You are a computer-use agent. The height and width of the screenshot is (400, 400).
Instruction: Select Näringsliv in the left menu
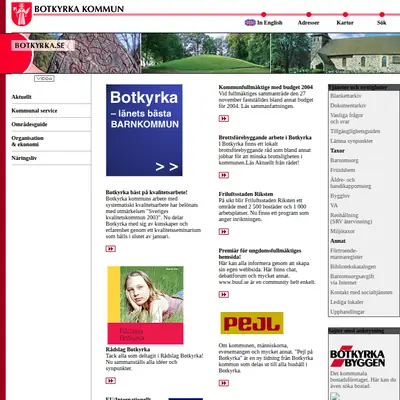(x=24, y=158)
